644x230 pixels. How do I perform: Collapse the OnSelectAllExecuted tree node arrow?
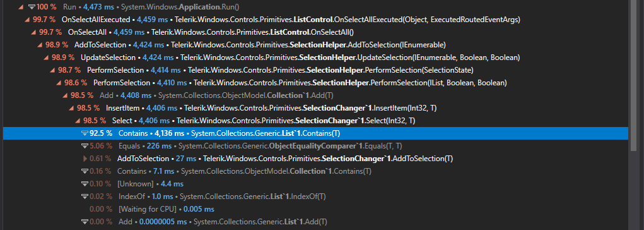click(26, 20)
